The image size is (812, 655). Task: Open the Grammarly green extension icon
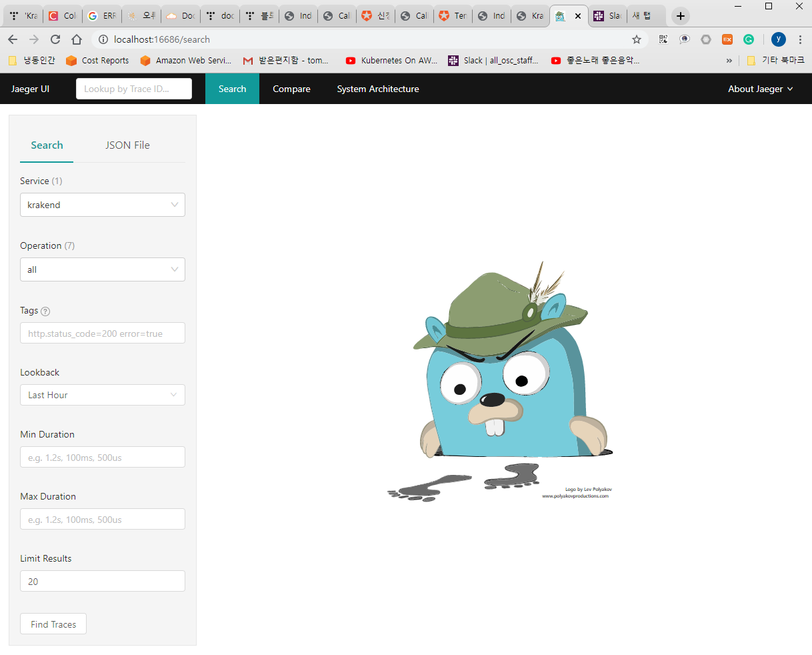pyautogui.click(x=749, y=39)
